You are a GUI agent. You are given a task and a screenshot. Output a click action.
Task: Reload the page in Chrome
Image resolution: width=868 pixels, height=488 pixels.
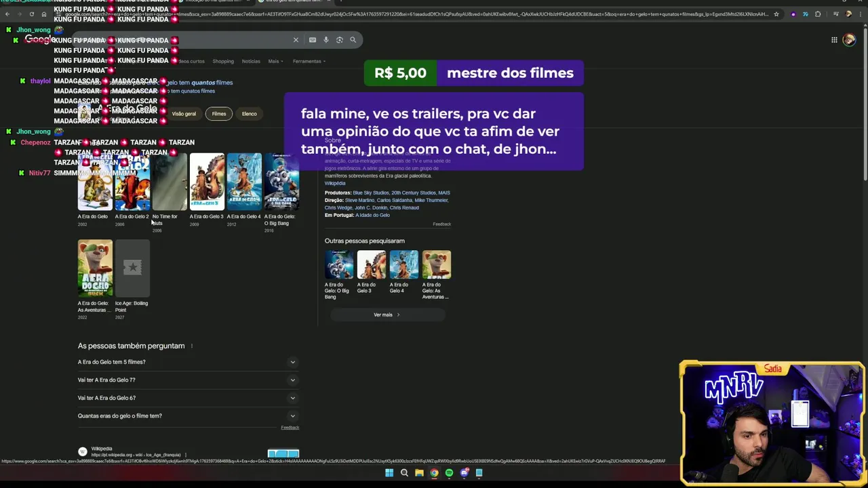31,14
